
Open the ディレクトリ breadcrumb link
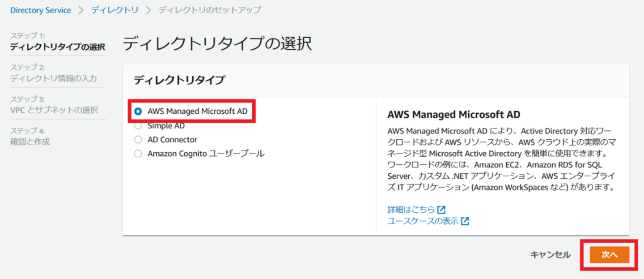tap(115, 10)
